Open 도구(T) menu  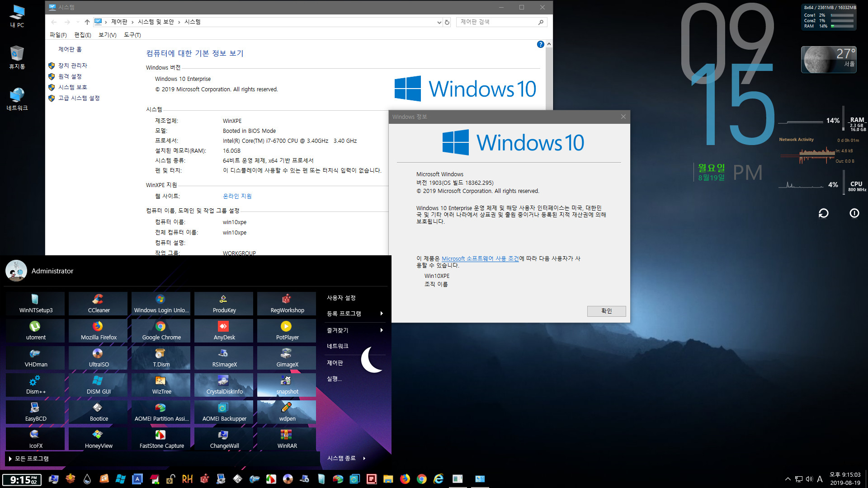point(132,35)
